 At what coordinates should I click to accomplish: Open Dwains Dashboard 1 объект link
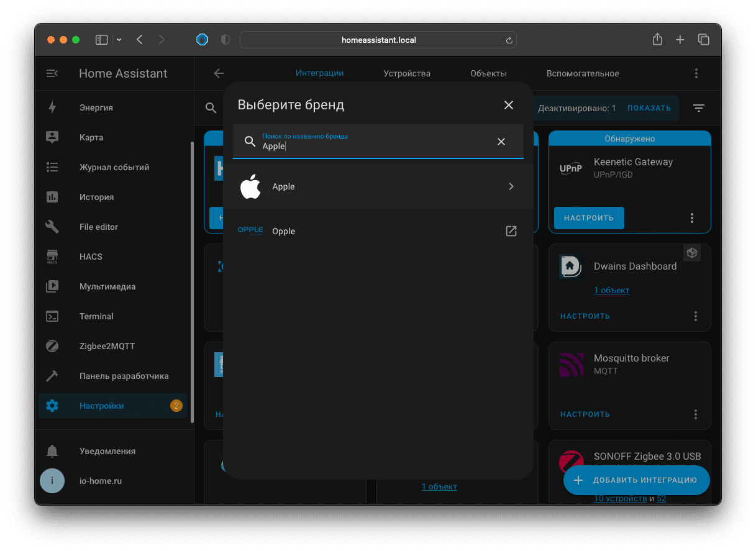pos(612,290)
